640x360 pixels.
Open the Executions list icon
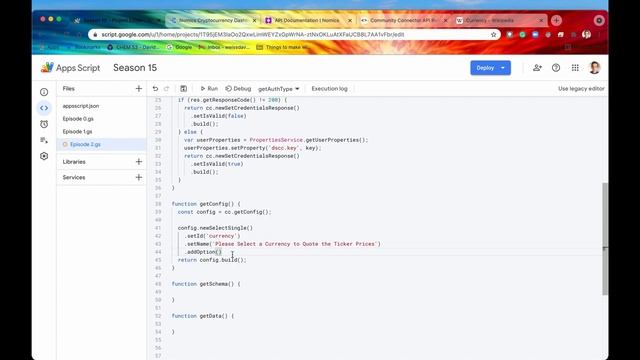coord(44,140)
